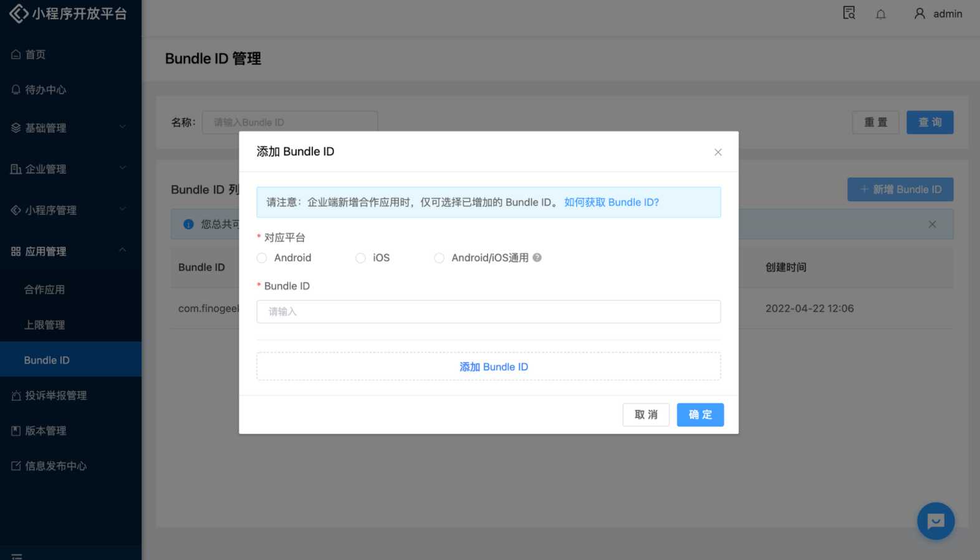Open 投诉举报管理 in the sidebar
Viewport: 980px width, 560px height.
pos(70,395)
